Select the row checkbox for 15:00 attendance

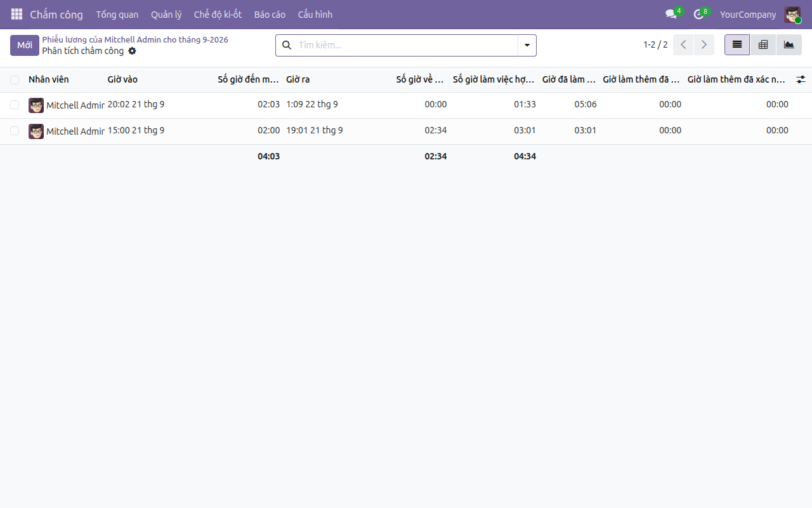click(15, 131)
